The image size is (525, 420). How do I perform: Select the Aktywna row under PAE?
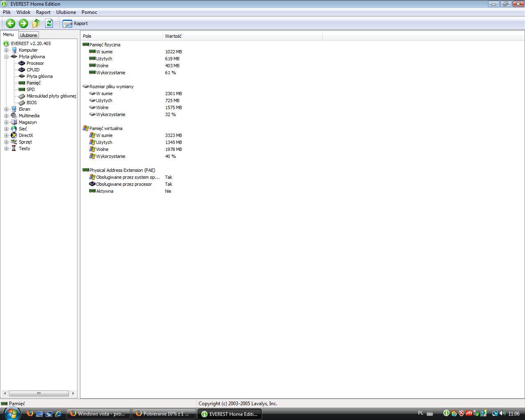coord(105,191)
